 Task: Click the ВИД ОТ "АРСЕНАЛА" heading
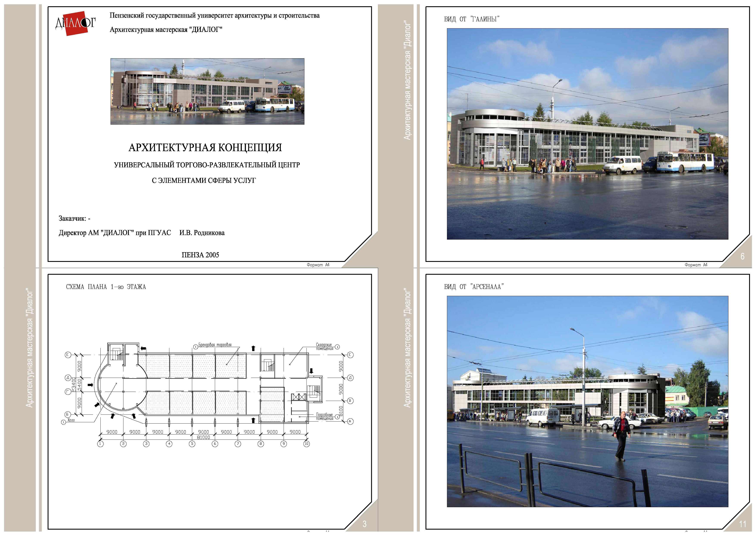coord(474,287)
